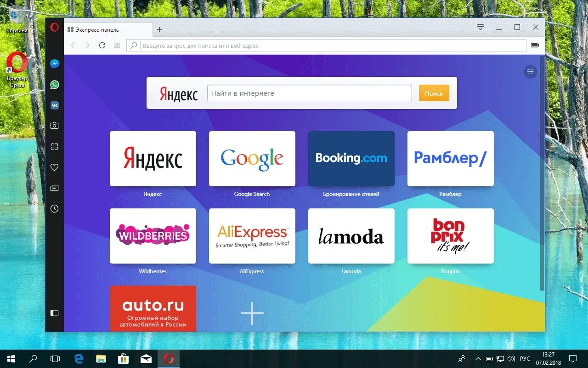Screen dimensions: 588x368
Task: Open the Lamoda speed dial tile
Action: (351, 236)
